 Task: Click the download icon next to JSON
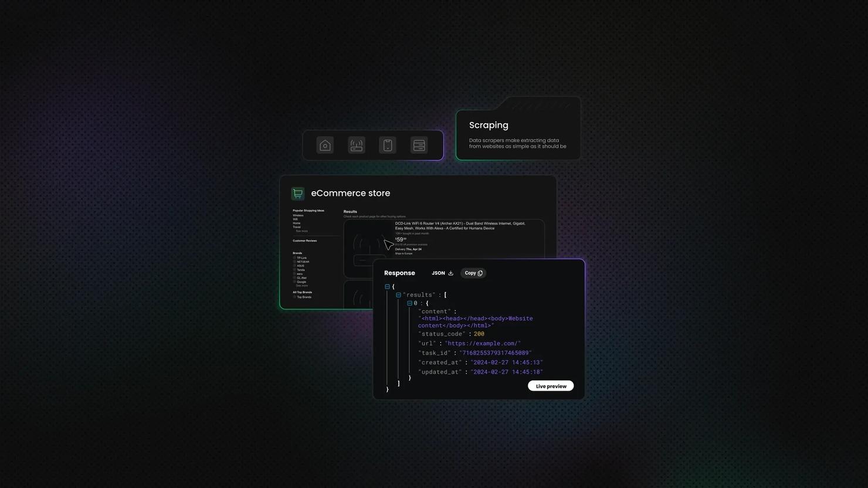(450, 273)
